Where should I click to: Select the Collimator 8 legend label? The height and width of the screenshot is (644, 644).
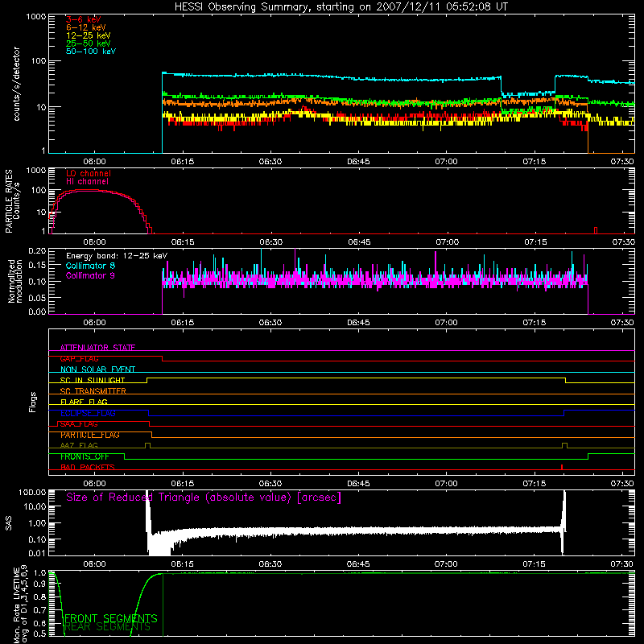click(x=90, y=266)
